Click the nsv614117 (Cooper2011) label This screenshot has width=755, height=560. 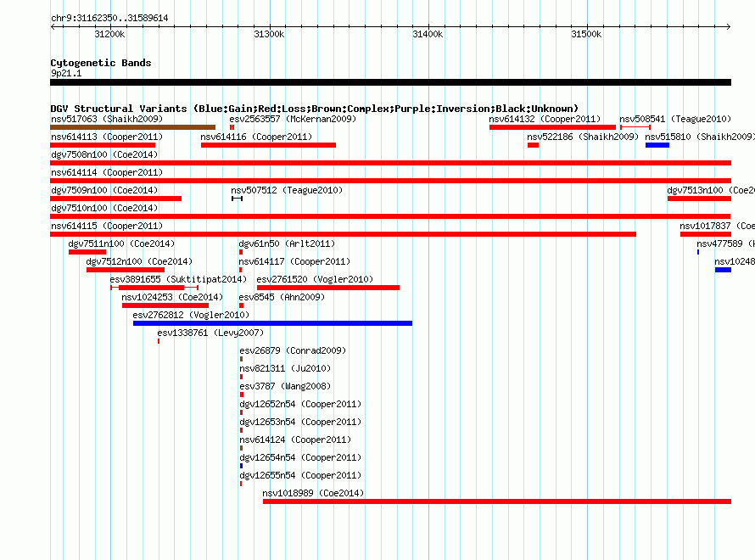[294, 261]
